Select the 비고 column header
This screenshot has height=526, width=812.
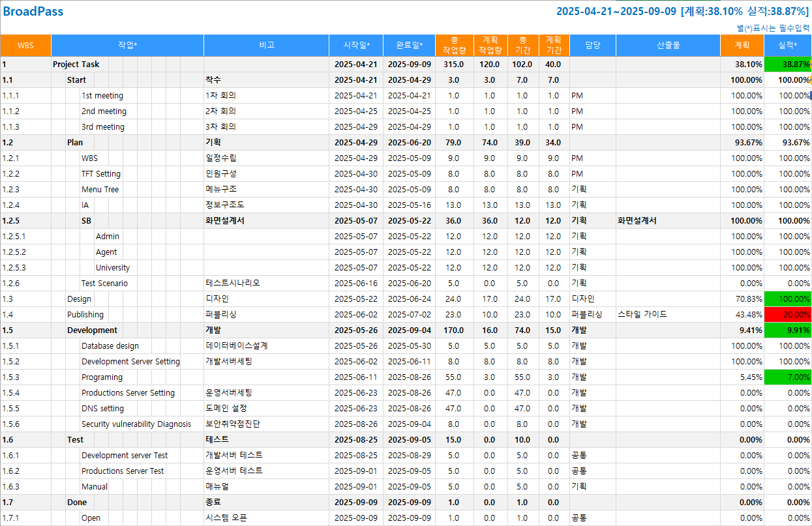(266, 46)
